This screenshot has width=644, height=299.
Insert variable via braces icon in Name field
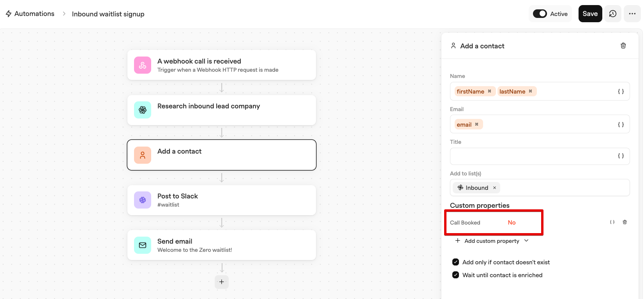621,92
